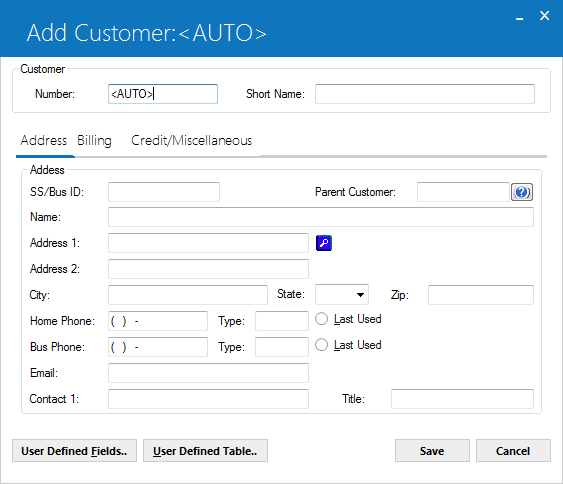563x484 pixels.
Task: Close the Add Customer dialog
Action: click(x=544, y=15)
